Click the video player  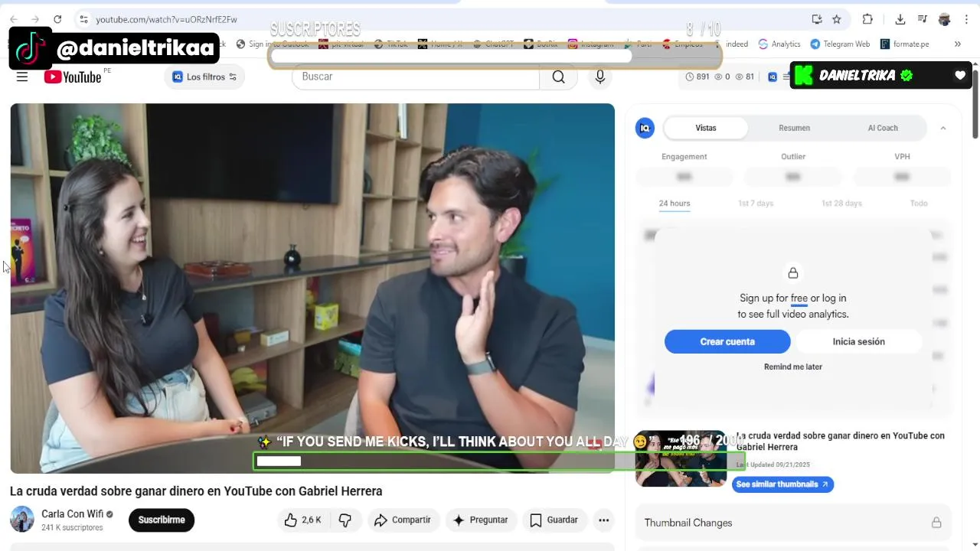[x=312, y=289]
